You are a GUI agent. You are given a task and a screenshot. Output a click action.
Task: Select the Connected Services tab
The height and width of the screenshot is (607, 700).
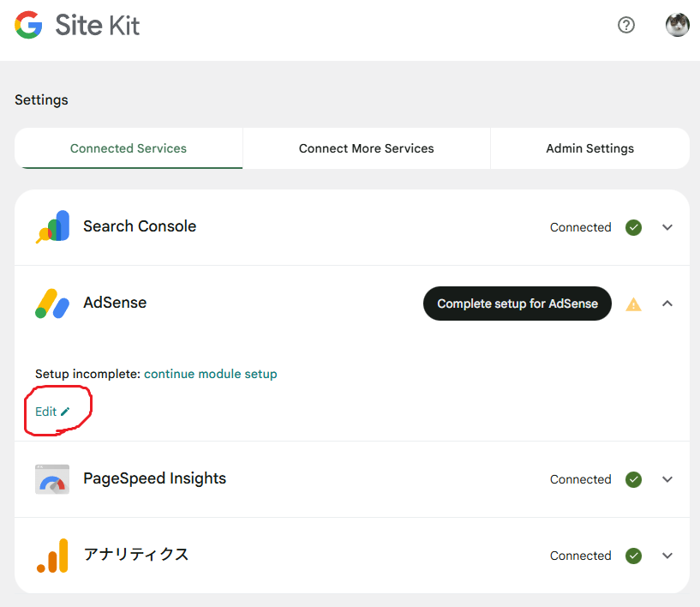click(x=129, y=148)
